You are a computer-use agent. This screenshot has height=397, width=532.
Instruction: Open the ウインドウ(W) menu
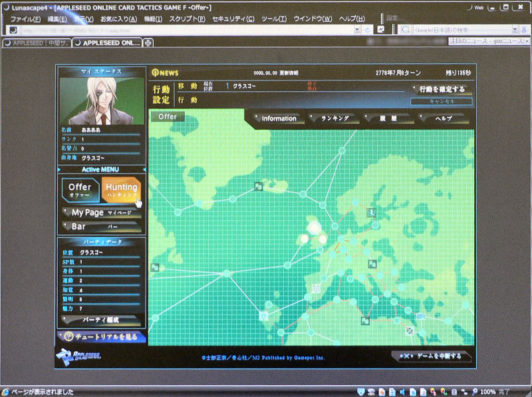point(313,19)
